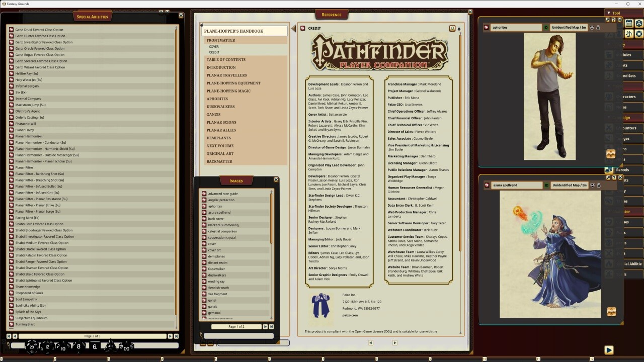Roll the d6 die at the bottom

click(94, 346)
